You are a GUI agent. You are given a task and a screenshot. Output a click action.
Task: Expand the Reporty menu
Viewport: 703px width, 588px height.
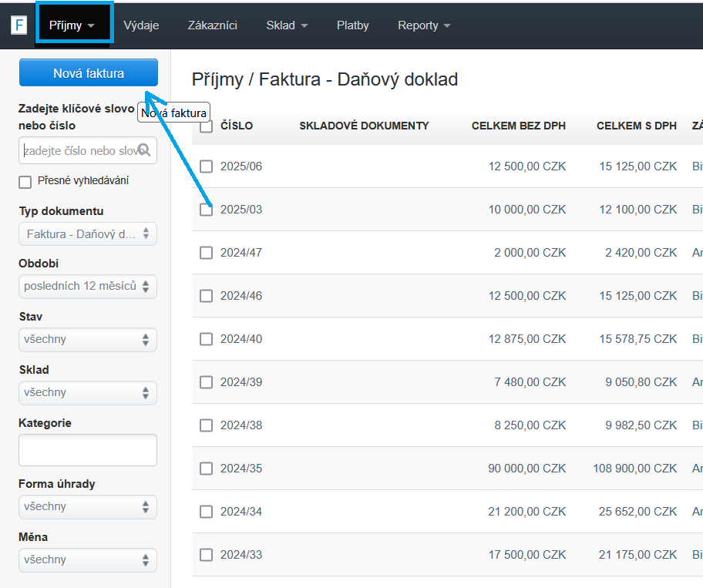(x=423, y=25)
